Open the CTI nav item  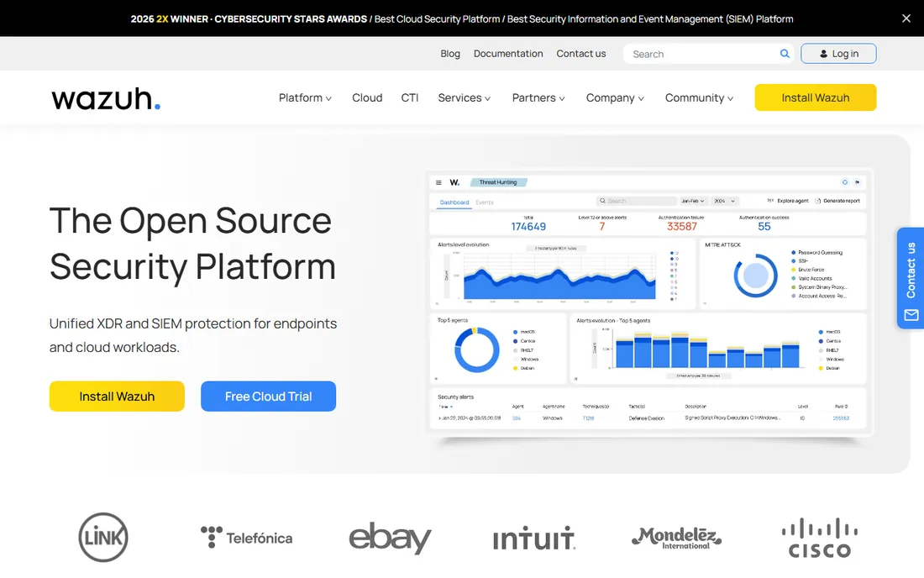(x=410, y=97)
